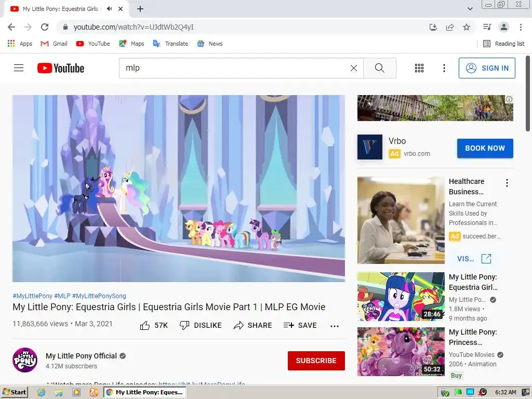Image resolution: width=532 pixels, height=399 pixels.
Task: Open YouTube settings three-dot menu
Action: (444, 68)
